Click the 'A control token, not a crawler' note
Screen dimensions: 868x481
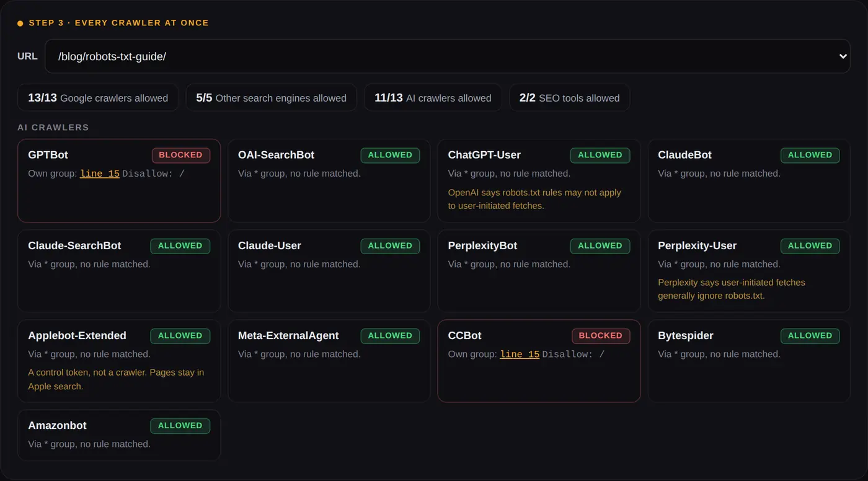click(x=116, y=379)
